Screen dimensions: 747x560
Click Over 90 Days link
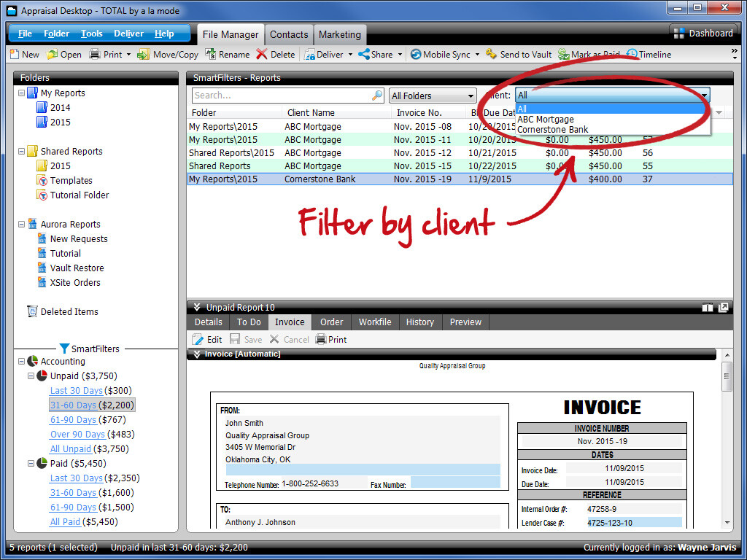(77, 435)
